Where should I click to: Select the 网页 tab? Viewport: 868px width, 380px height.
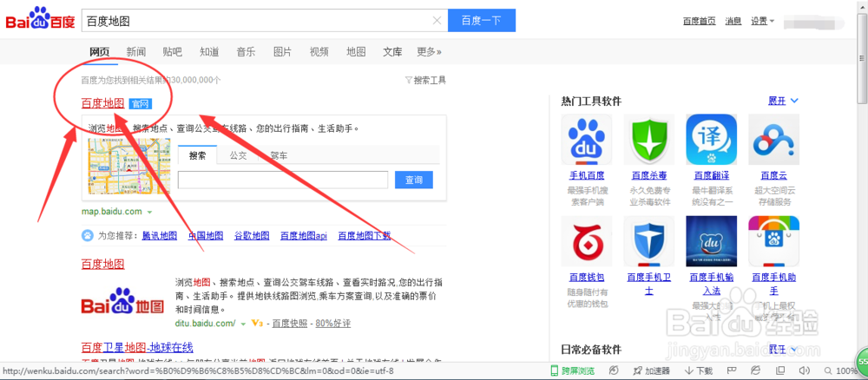click(x=99, y=52)
